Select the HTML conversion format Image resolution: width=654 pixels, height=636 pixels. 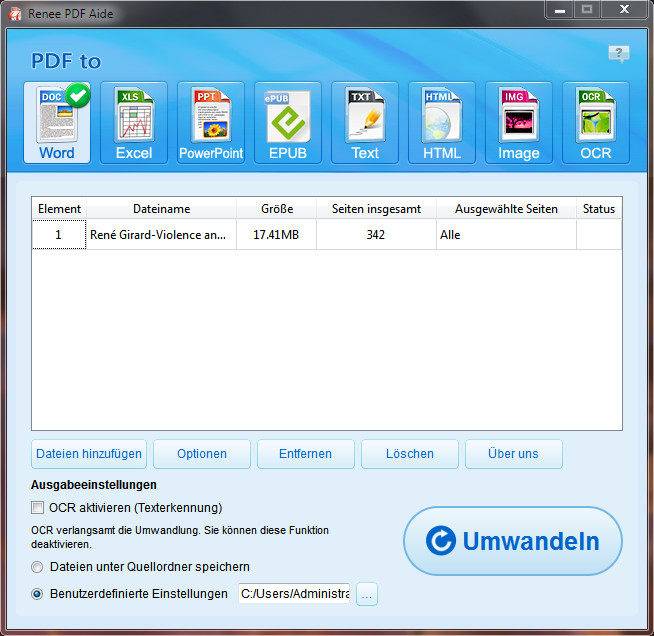point(442,122)
